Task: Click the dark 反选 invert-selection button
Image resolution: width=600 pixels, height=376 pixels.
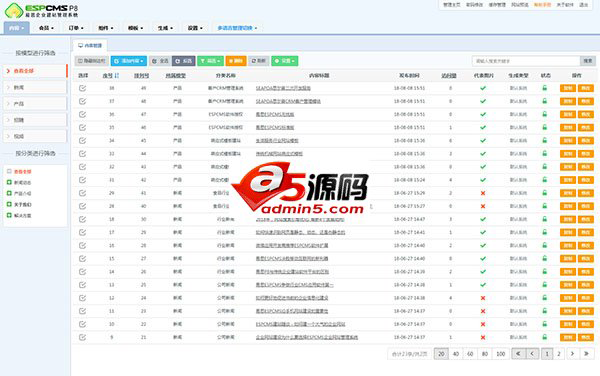Action: pos(184,61)
